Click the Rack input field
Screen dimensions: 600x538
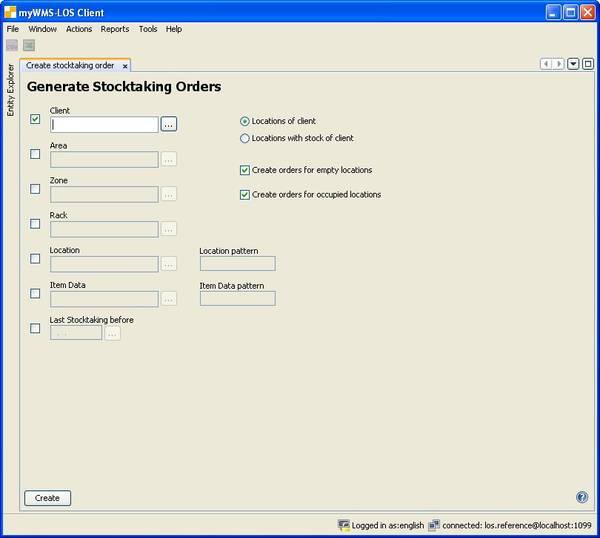[x=104, y=229]
